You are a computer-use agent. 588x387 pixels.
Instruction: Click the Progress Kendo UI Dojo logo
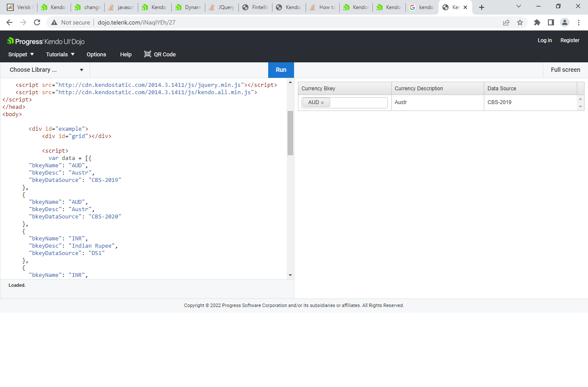click(46, 41)
